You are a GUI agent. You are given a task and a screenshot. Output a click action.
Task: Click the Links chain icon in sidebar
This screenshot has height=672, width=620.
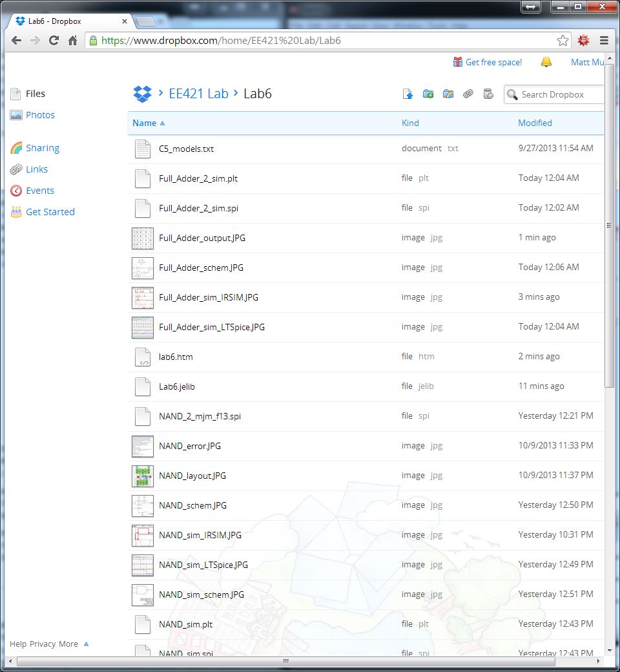(16, 169)
